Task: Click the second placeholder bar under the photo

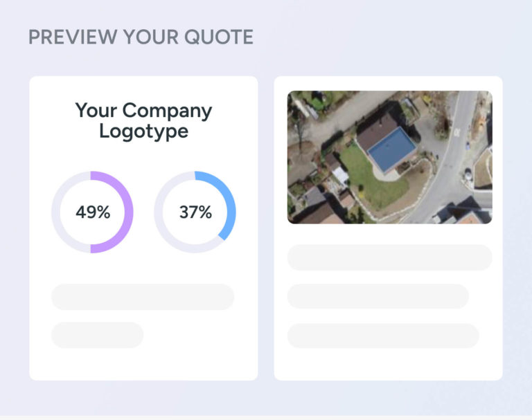Action: 378,296
